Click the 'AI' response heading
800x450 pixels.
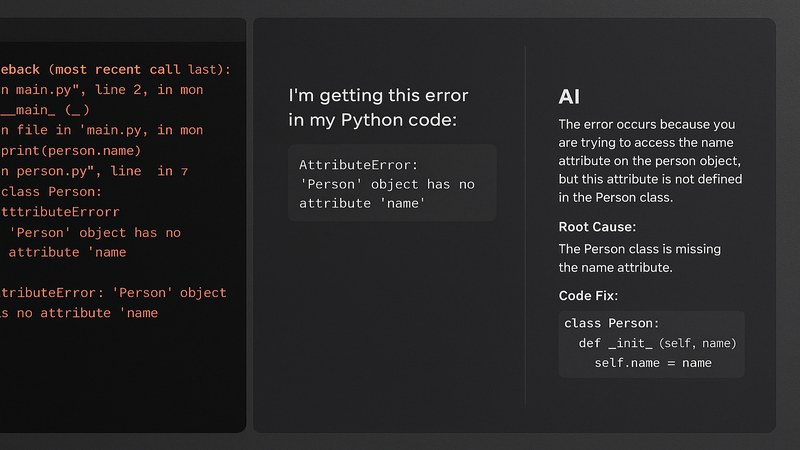(569, 96)
